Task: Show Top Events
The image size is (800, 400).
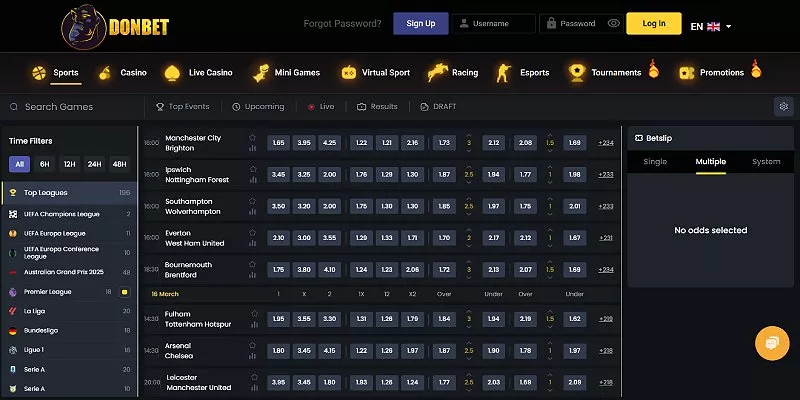Action: click(183, 107)
